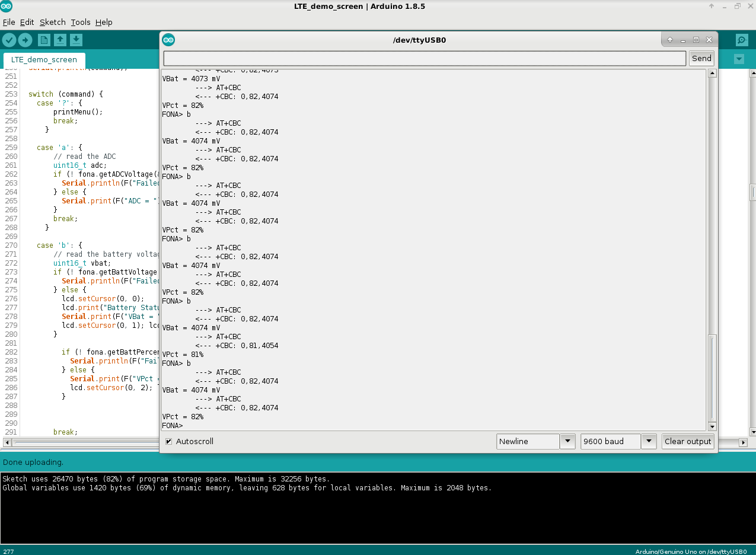Click the Clear output button

(687, 441)
